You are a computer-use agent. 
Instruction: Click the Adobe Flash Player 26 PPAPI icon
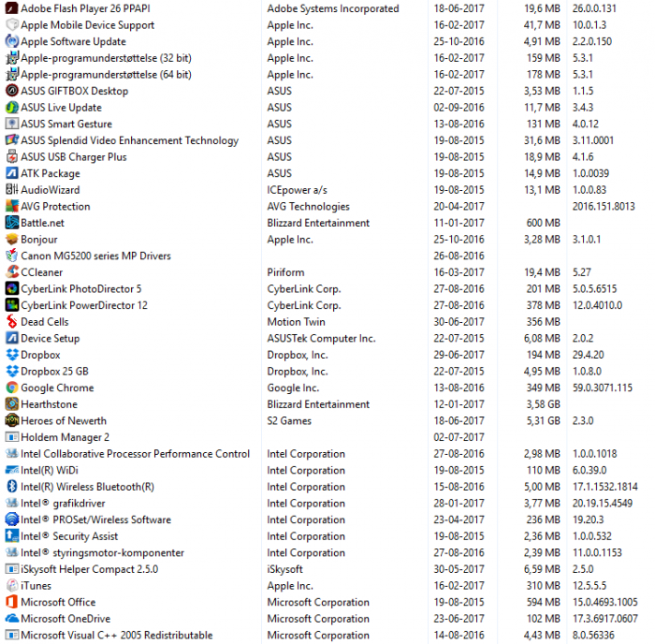tap(11, 7)
